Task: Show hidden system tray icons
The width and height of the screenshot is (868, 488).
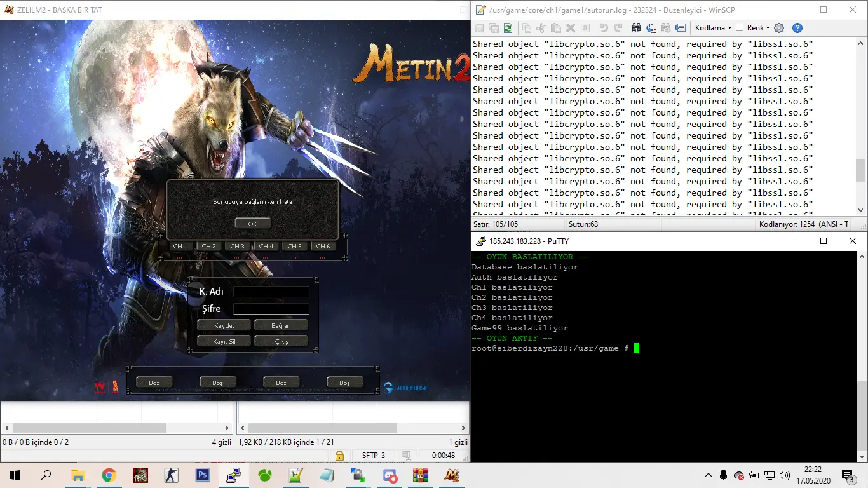Action: coord(709,475)
